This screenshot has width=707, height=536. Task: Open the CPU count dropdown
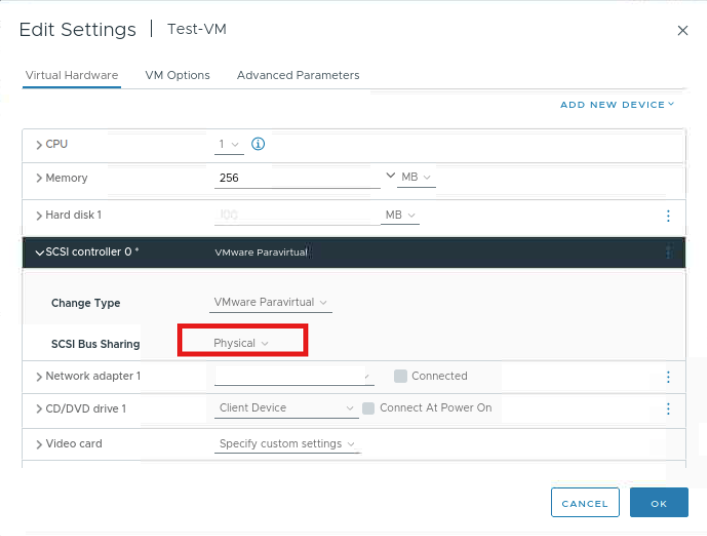pyautogui.click(x=229, y=145)
